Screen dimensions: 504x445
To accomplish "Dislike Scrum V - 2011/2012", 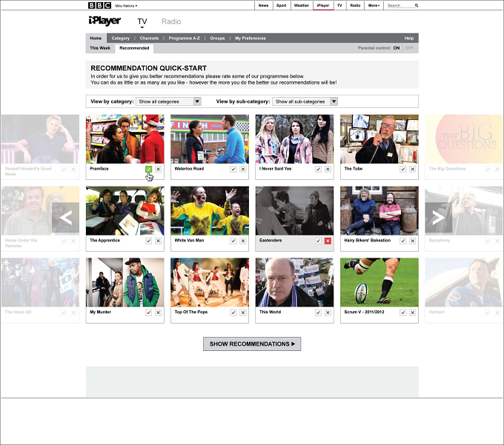I will tap(413, 312).
